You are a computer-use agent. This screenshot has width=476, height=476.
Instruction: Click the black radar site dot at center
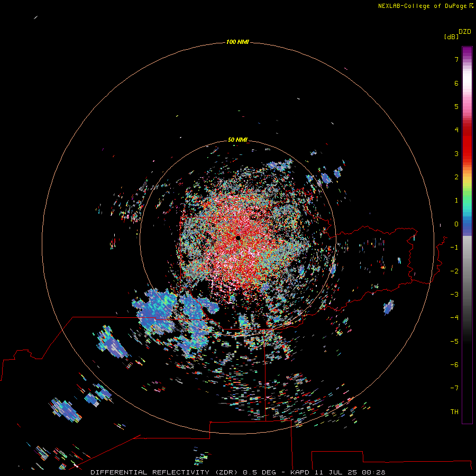[238, 238]
